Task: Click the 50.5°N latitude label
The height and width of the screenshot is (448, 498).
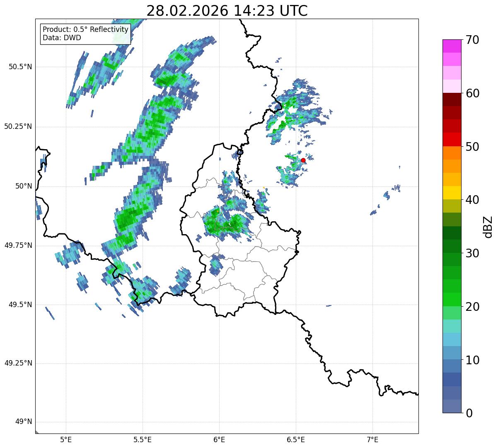Action: pos(21,67)
